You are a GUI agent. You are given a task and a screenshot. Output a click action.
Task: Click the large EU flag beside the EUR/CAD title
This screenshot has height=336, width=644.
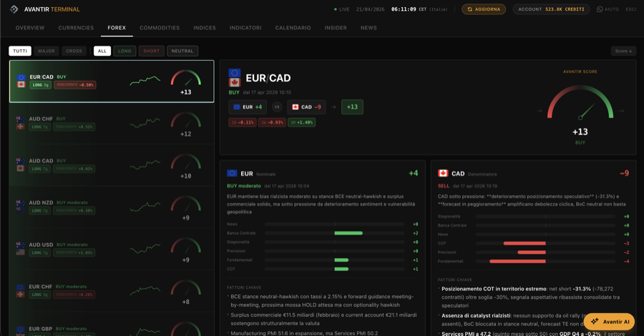(235, 73)
